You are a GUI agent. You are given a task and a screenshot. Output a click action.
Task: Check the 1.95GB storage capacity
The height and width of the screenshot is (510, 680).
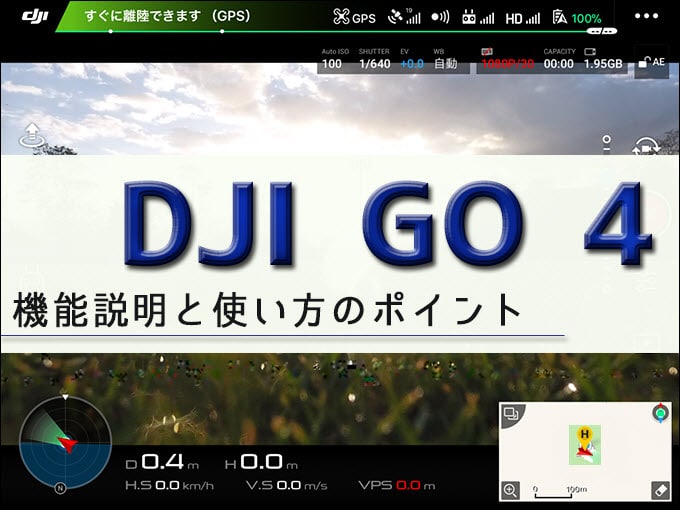603,59
